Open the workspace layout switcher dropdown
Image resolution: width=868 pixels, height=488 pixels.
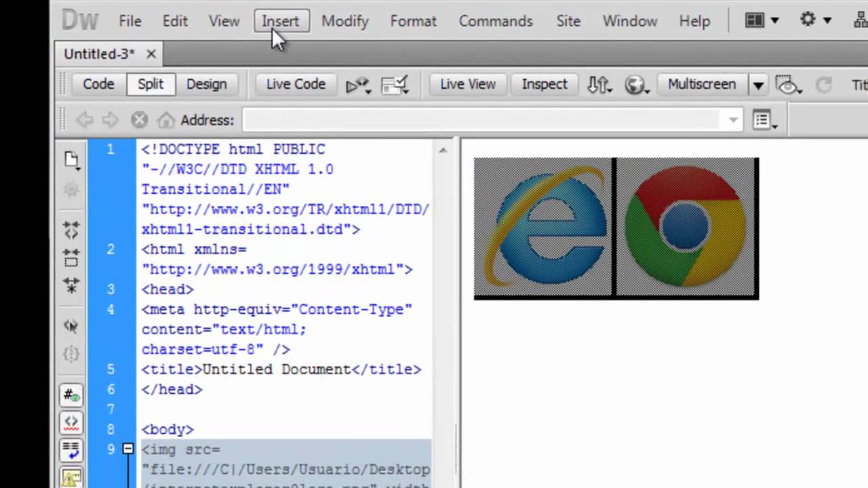pyautogui.click(x=762, y=20)
